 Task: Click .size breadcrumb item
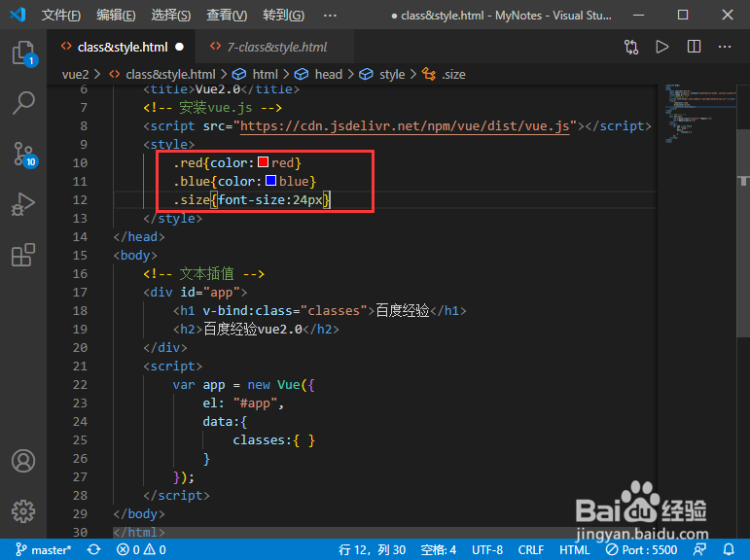[453, 75]
